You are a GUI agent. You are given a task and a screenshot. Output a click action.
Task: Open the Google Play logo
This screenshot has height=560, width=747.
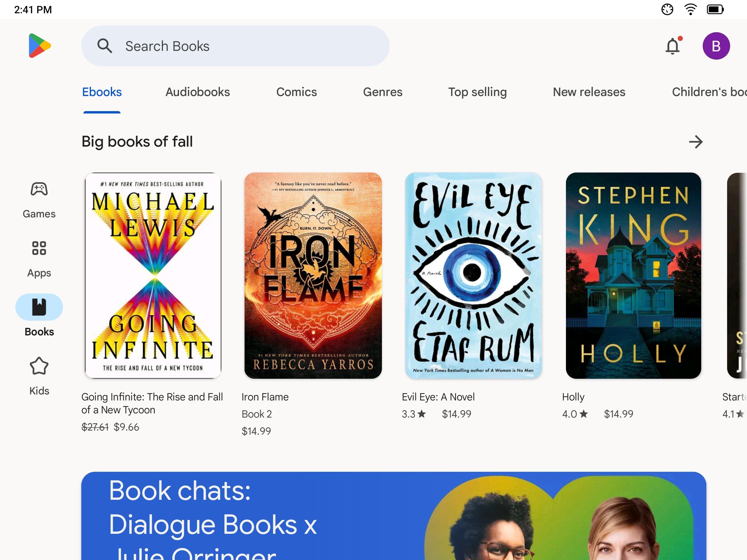click(39, 45)
